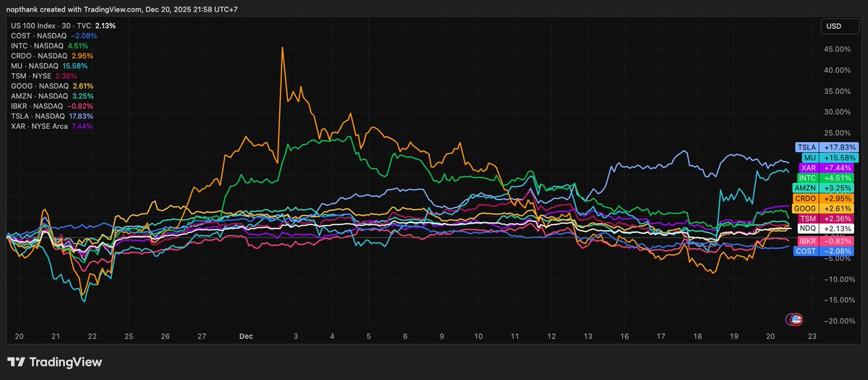This screenshot has width=868, height=380.
Task: Click the 35.00% axis value
Action: [838, 91]
